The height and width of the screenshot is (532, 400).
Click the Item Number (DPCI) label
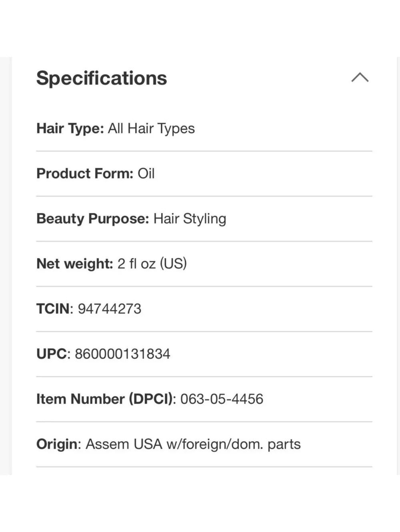tap(106, 399)
